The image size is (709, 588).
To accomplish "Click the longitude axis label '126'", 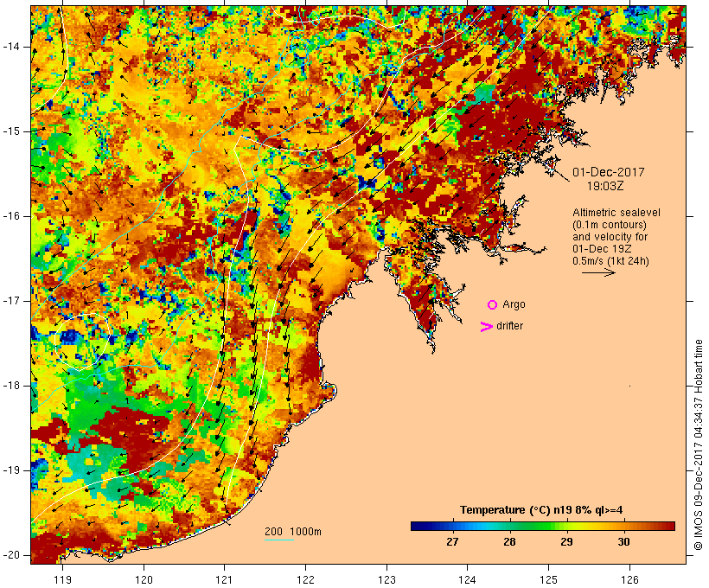I will coord(629,579).
